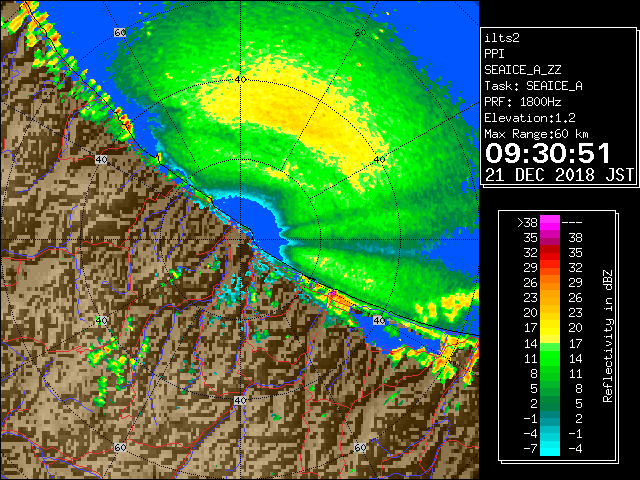Click the 'Reflectivity in dBZ' legend title
This screenshot has width=640, height=480.
608,336
